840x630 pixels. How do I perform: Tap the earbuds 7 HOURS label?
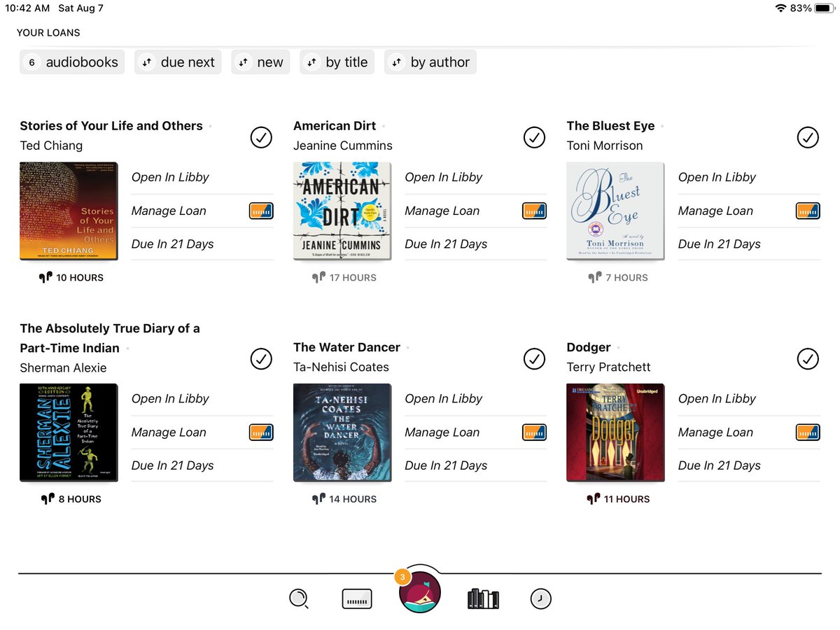pyautogui.click(x=617, y=277)
